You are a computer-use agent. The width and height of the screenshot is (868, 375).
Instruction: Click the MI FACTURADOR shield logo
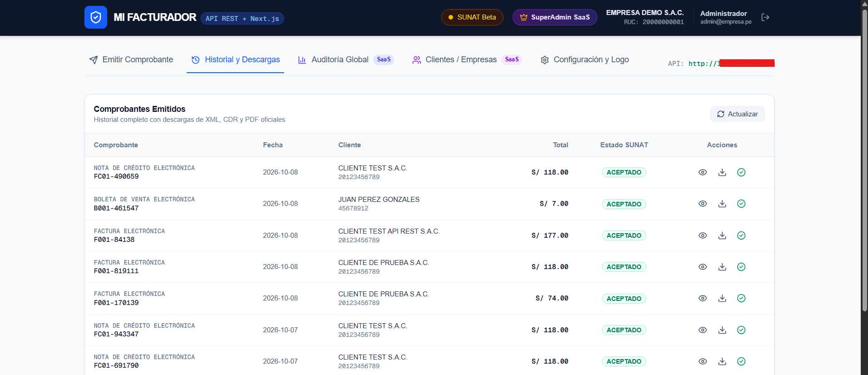point(96,17)
